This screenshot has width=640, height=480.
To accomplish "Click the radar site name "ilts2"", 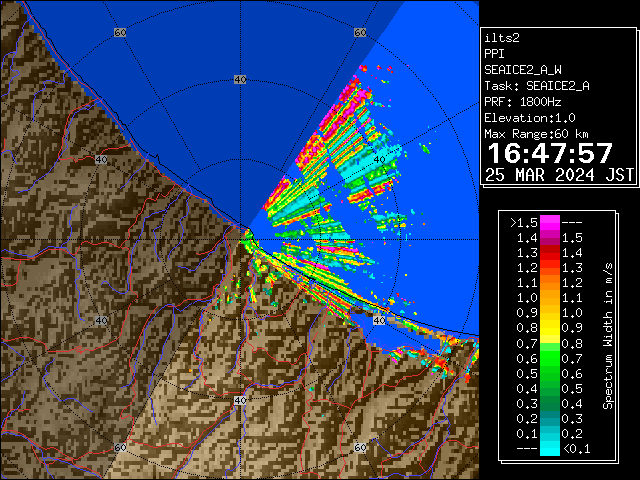I will [x=502, y=38].
